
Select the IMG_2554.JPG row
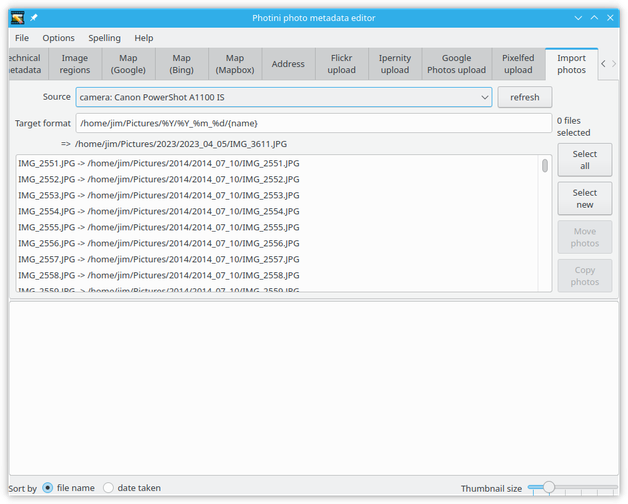pos(278,212)
